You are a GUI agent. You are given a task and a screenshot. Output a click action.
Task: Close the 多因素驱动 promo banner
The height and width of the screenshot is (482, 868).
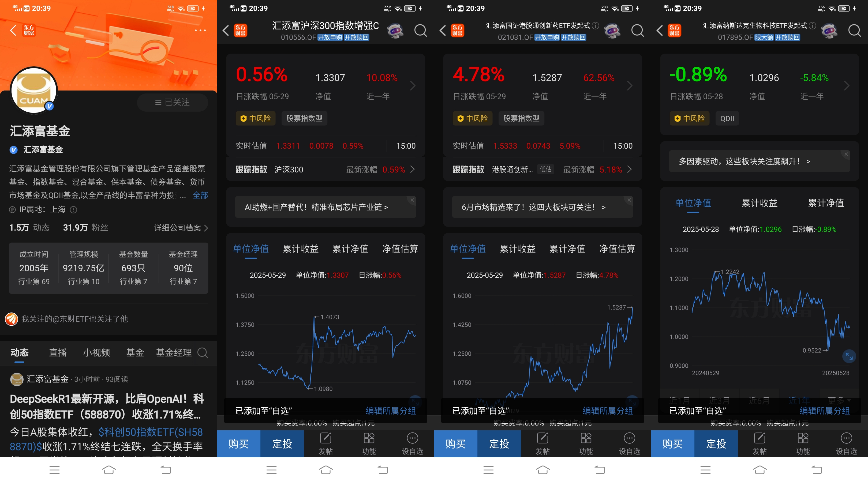(x=846, y=154)
